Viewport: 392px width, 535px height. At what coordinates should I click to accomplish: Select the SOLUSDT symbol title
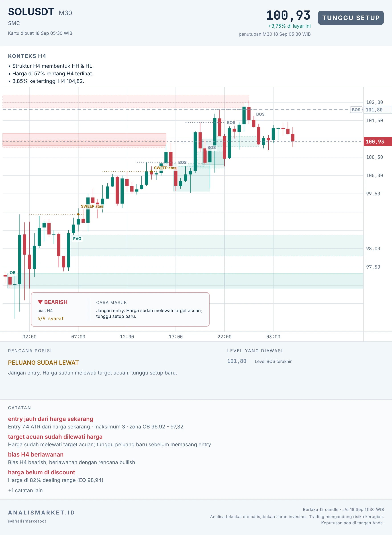click(31, 12)
